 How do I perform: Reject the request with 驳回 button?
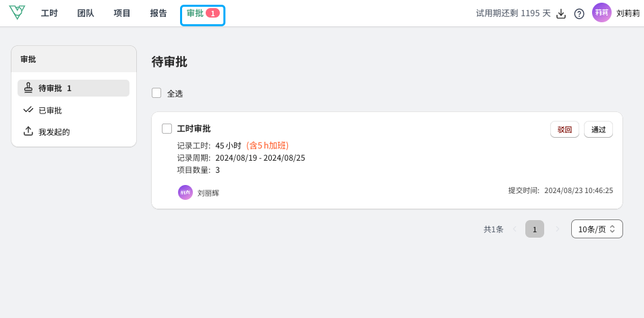[564, 130]
